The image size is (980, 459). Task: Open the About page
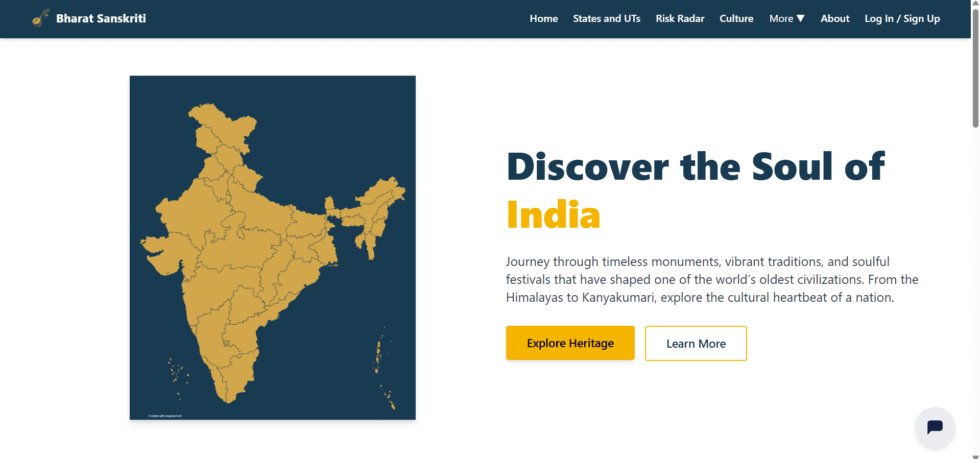834,18
